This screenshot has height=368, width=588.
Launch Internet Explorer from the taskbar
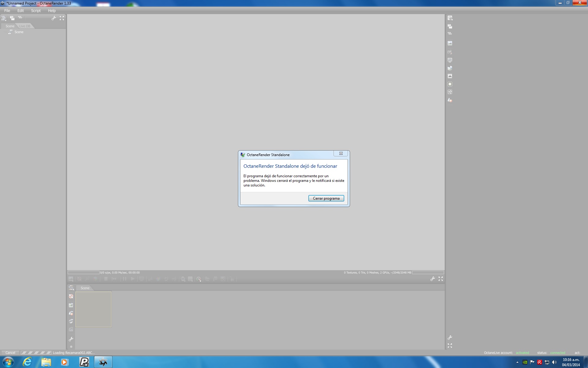click(x=27, y=362)
